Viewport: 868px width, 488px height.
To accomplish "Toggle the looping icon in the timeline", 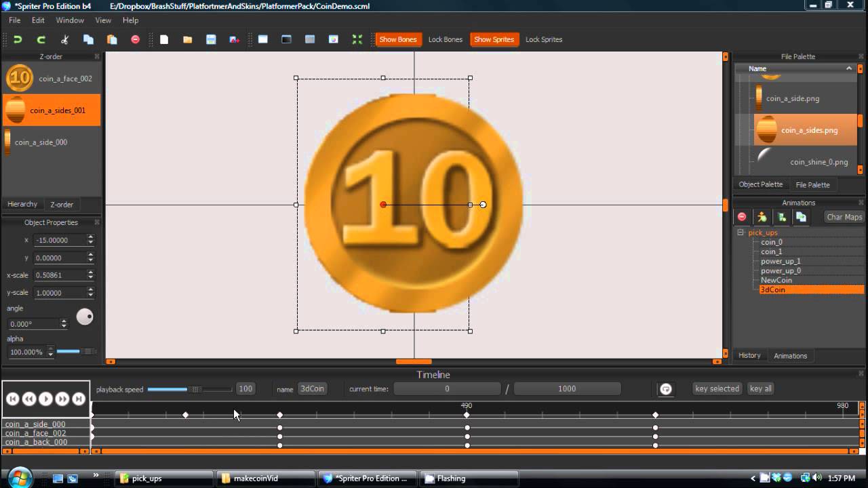I will pos(666,389).
